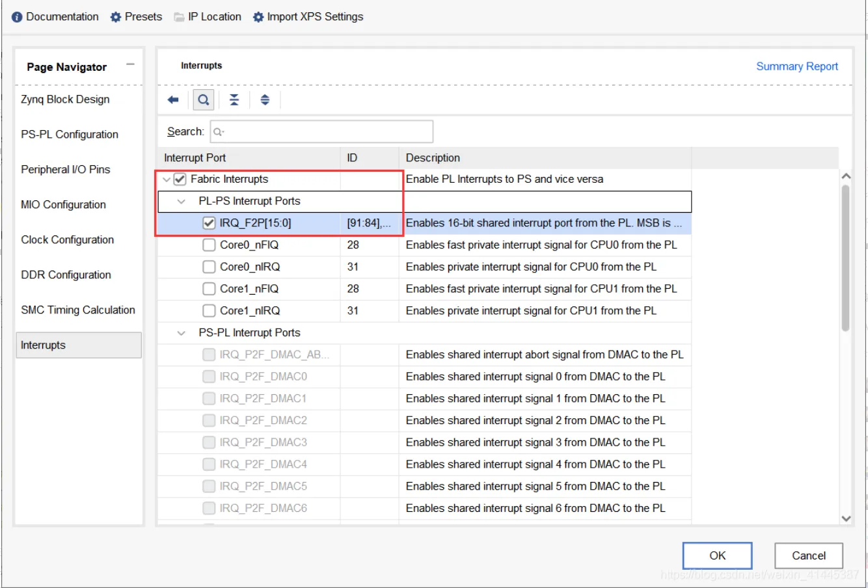Focus the Search input field
Image resolution: width=868 pixels, height=588 pixels.
pos(321,131)
